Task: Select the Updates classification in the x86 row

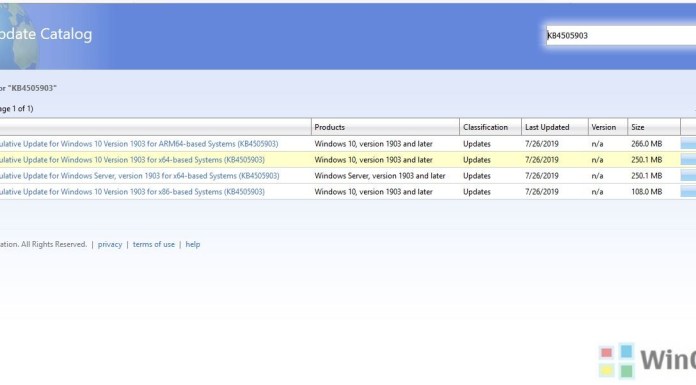Action: (x=477, y=192)
